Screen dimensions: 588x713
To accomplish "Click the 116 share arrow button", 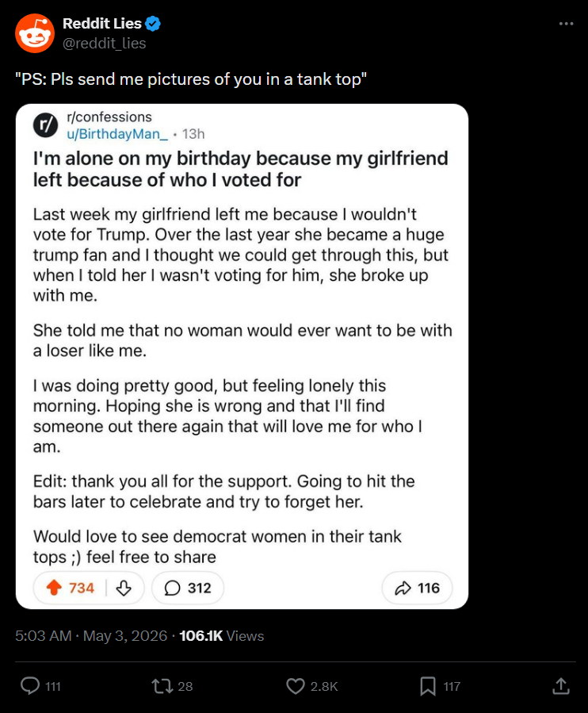I will [x=417, y=588].
